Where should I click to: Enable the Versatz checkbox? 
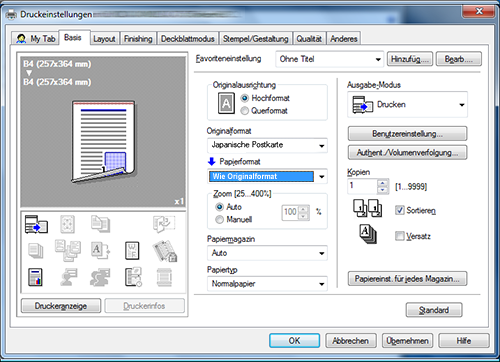click(x=399, y=236)
